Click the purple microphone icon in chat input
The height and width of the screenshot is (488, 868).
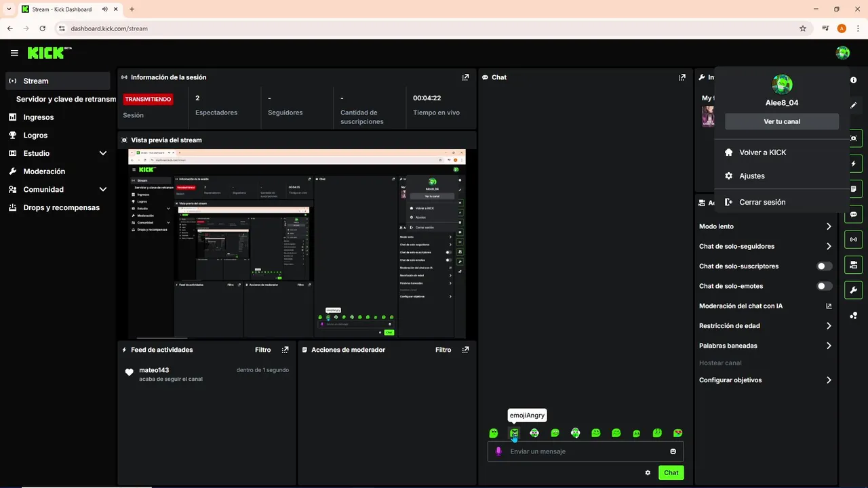coord(498,451)
